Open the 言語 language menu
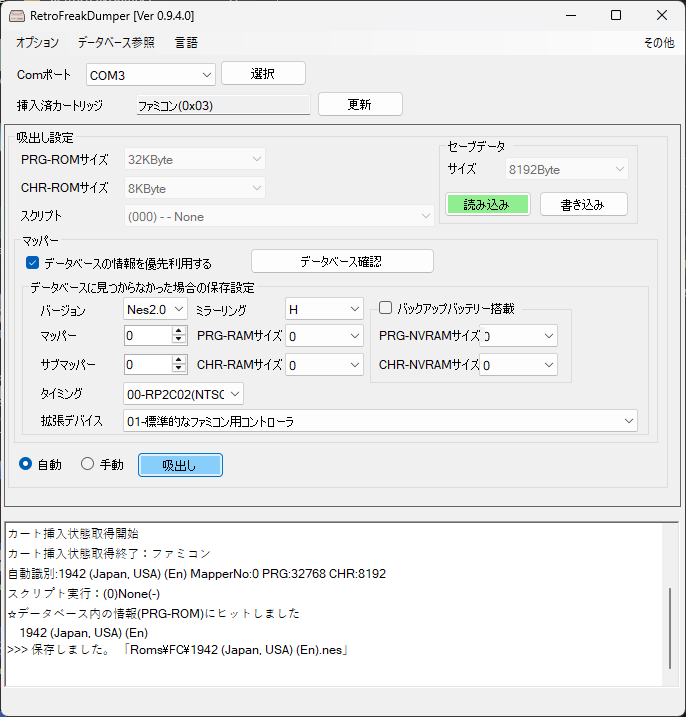This screenshot has height=717, width=686. pos(186,43)
